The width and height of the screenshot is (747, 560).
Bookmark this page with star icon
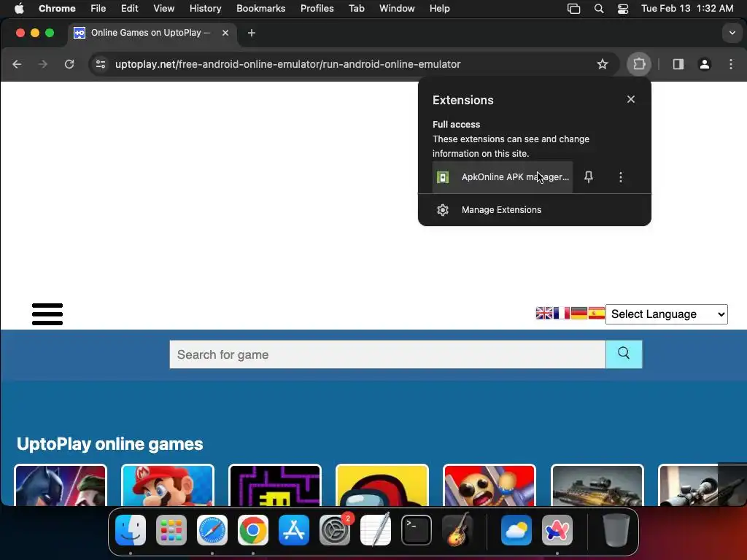[x=602, y=64]
